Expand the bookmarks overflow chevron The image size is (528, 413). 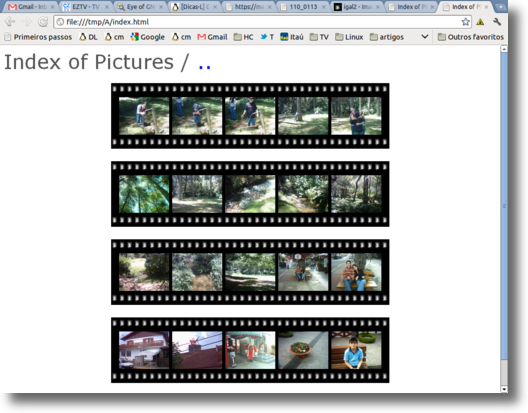point(425,36)
